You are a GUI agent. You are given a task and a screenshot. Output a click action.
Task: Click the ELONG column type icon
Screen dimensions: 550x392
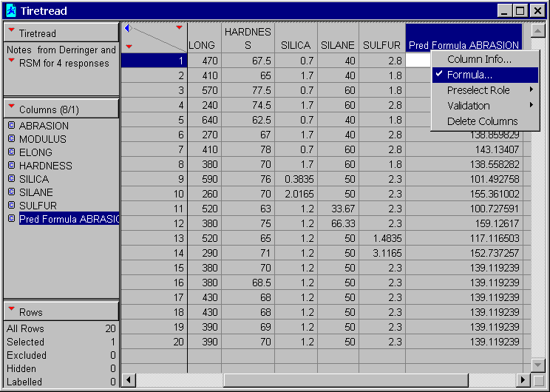(x=11, y=152)
